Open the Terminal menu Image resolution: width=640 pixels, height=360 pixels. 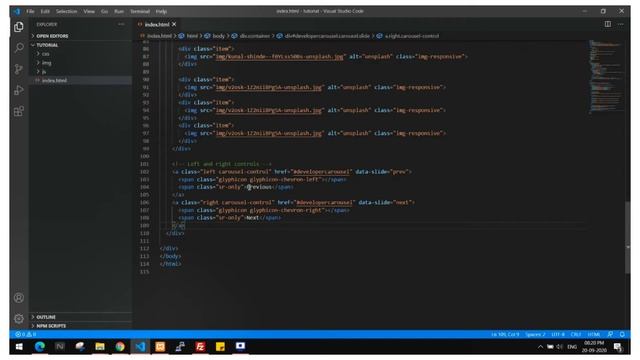140,11
